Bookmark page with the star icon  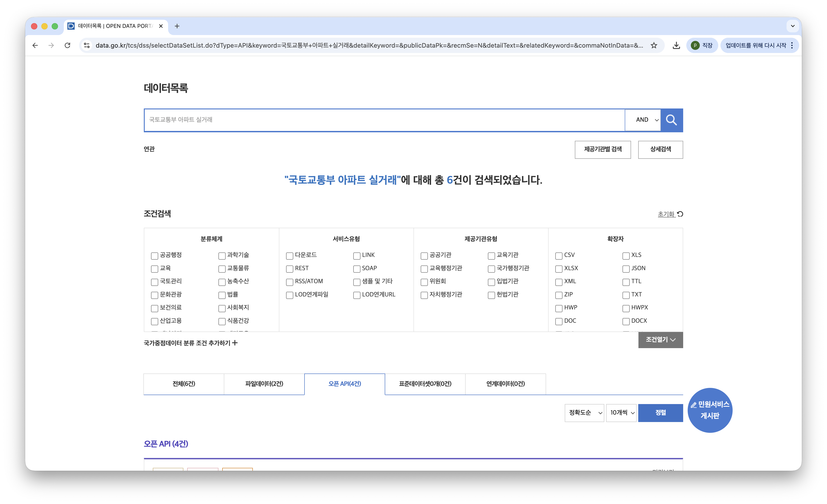654,45
